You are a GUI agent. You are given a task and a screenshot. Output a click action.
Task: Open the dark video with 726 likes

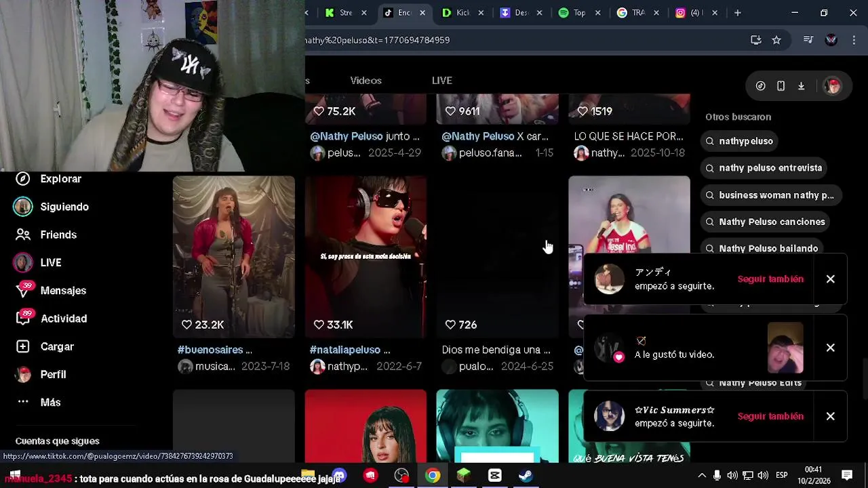click(x=497, y=257)
